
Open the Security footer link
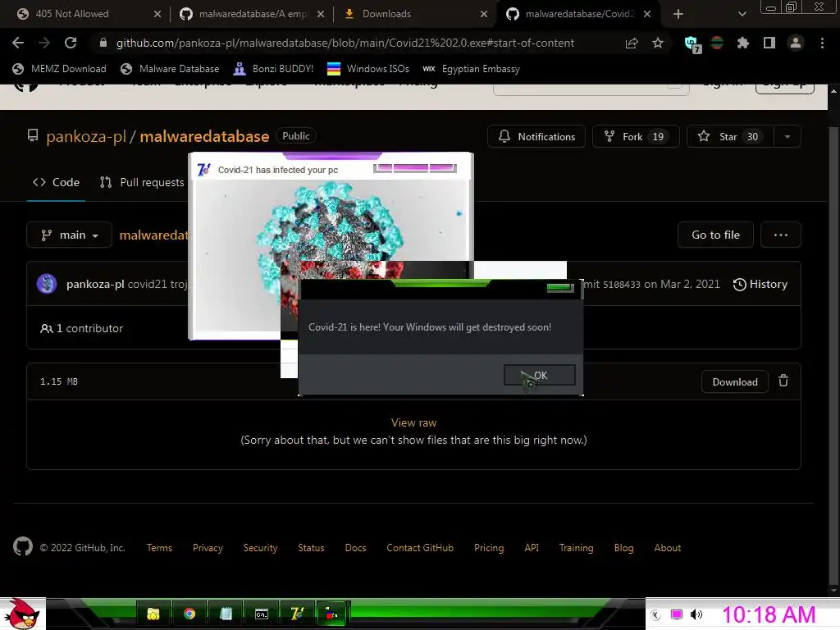[260, 547]
